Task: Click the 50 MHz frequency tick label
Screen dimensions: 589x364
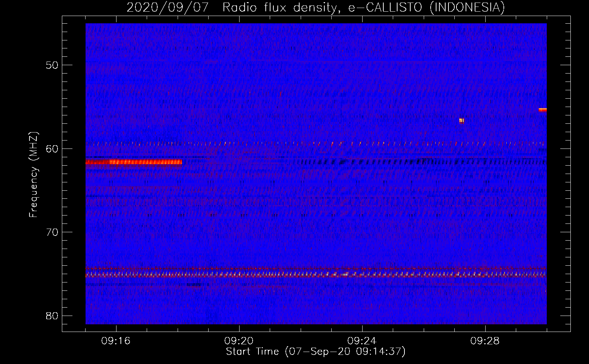Action: tap(52, 65)
